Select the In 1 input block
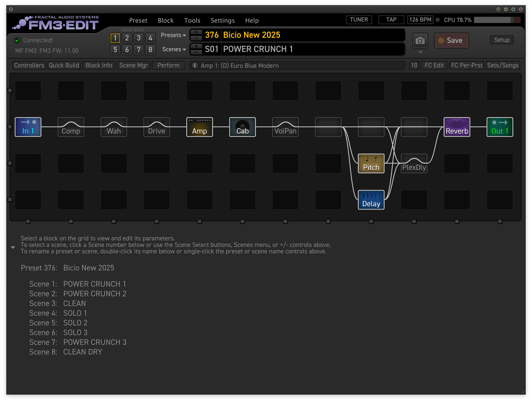Screen dimensions: 532x402 [28, 127]
